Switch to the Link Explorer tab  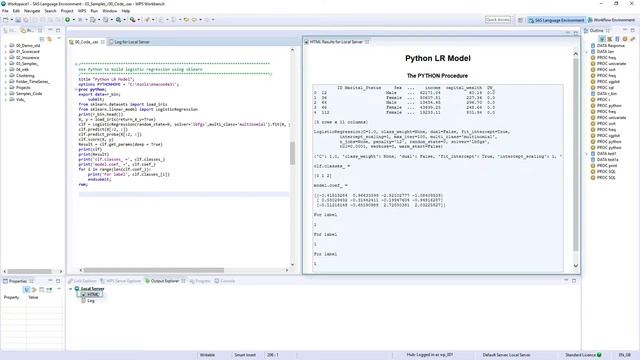(x=82, y=281)
